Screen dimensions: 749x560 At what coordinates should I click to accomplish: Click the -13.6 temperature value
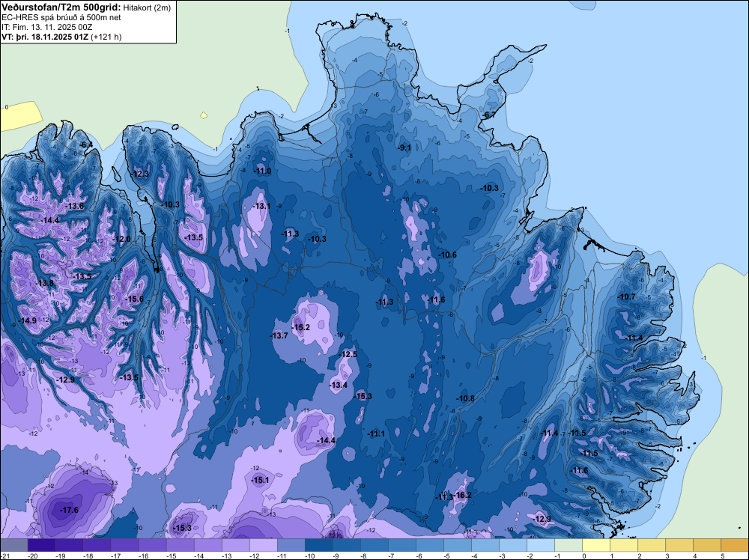coord(74,206)
